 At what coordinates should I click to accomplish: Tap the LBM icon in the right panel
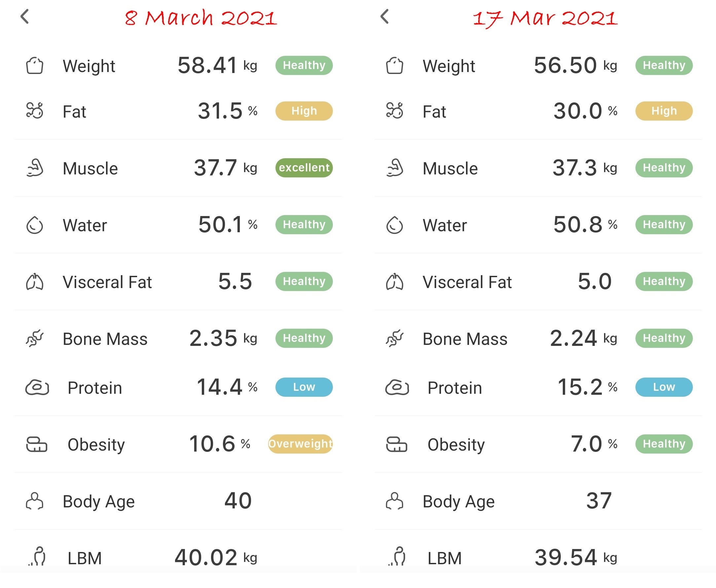[397, 556]
